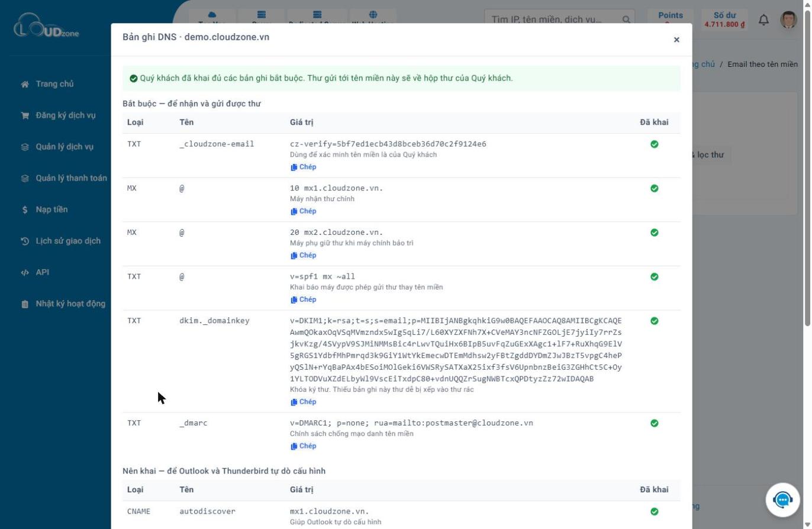The image size is (812, 529).
Task: Open Đăng ký dịch vụ in sidebar
Action: coord(65,115)
